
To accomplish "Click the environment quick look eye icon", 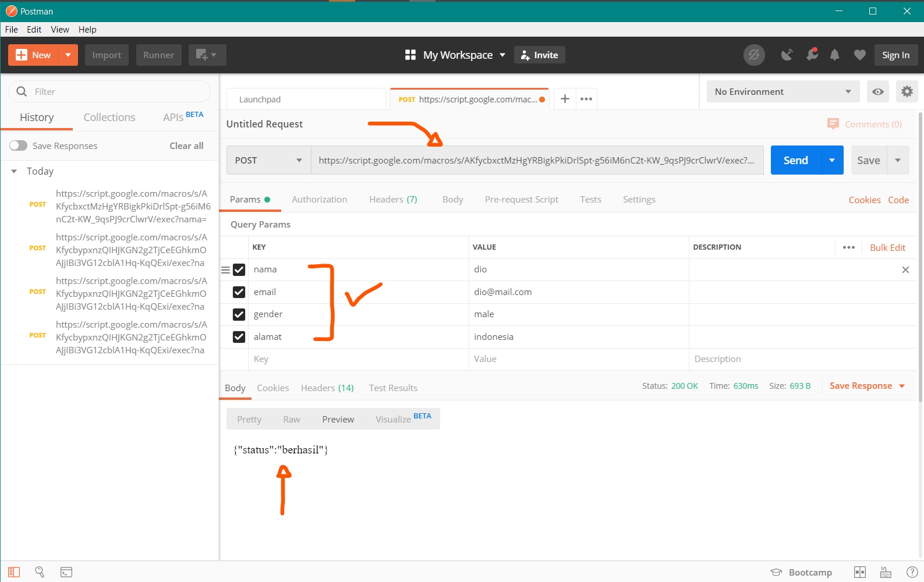I will tap(878, 91).
